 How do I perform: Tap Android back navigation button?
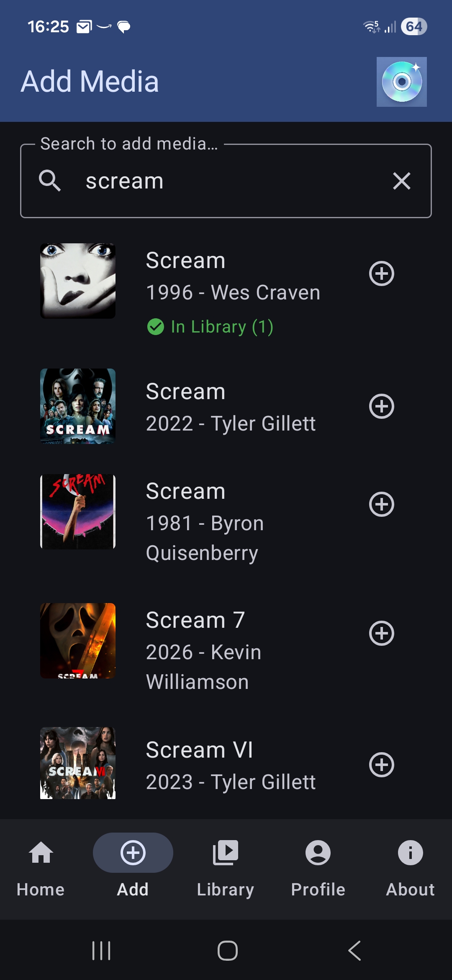[x=354, y=950]
